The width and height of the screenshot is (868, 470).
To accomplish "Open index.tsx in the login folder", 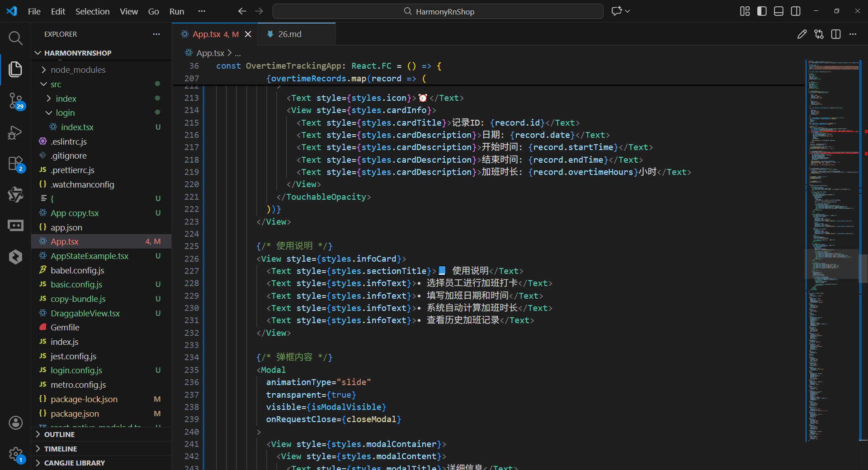I will click(101, 127).
